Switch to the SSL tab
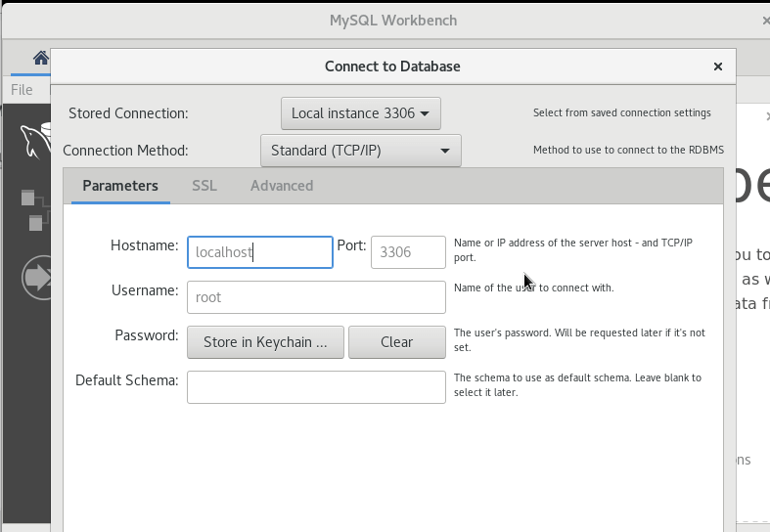 pyautogui.click(x=204, y=186)
